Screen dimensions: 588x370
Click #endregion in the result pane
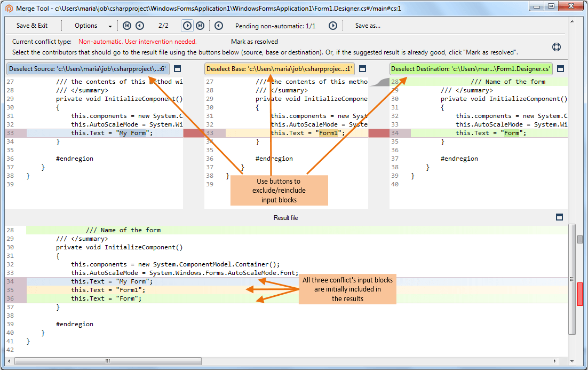[75, 324]
